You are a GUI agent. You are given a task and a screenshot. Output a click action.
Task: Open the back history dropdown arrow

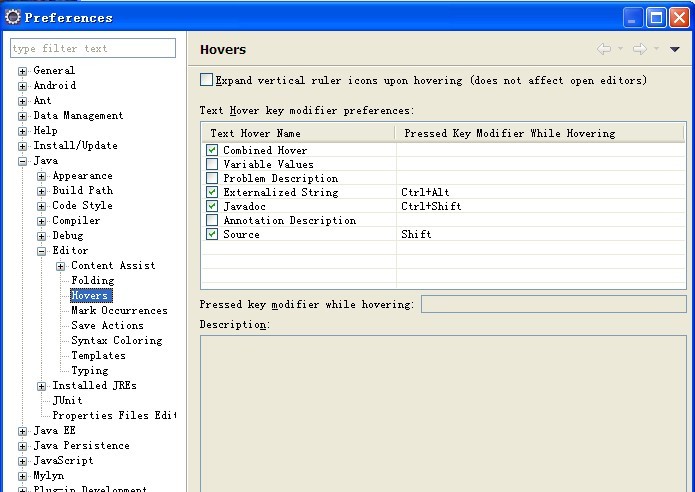coord(620,49)
